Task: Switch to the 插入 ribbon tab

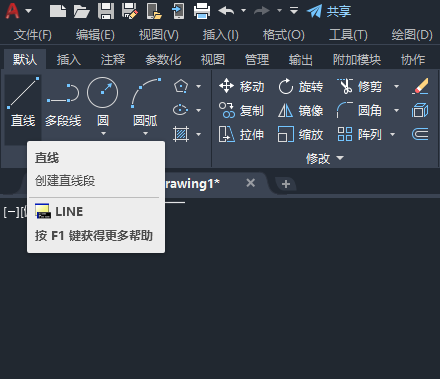Action: coord(69,60)
